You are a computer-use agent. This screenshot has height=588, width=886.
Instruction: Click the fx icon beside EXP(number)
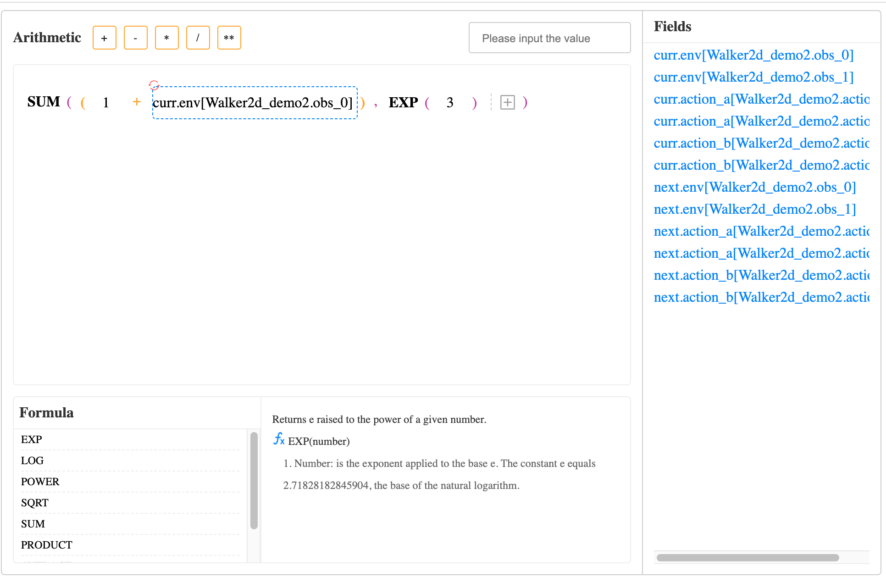click(x=279, y=439)
